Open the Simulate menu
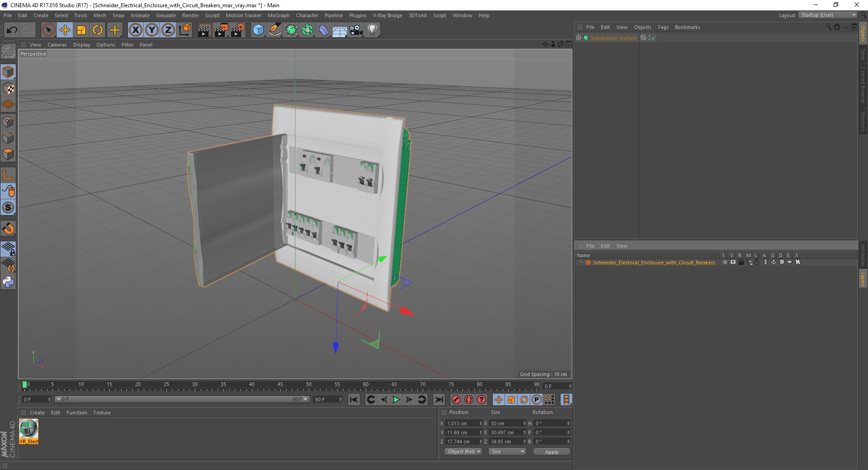 coord(165,15)
